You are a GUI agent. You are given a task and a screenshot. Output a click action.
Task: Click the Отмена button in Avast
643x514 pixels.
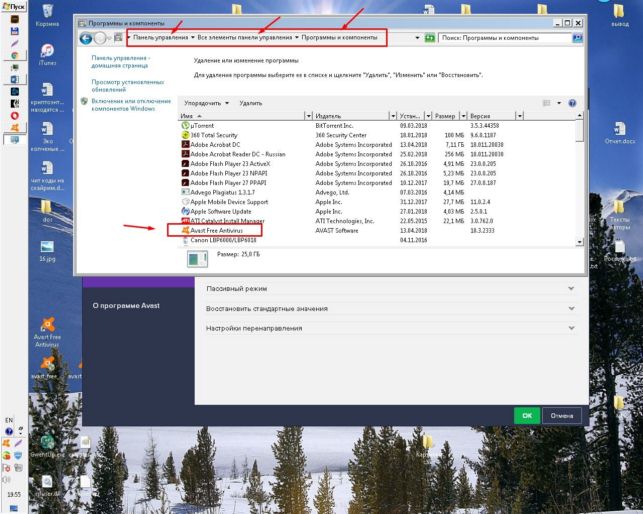[x=561, y=416]
